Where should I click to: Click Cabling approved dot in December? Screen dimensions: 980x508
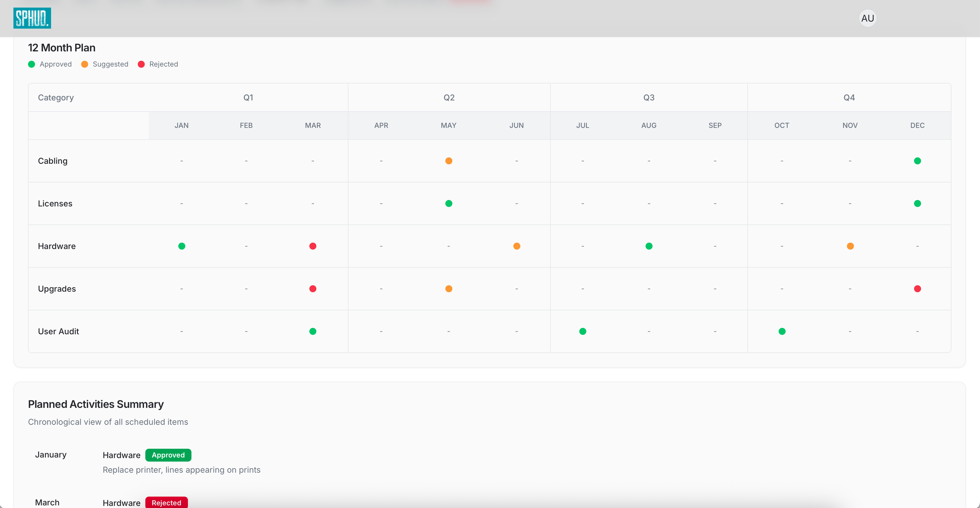917,161
